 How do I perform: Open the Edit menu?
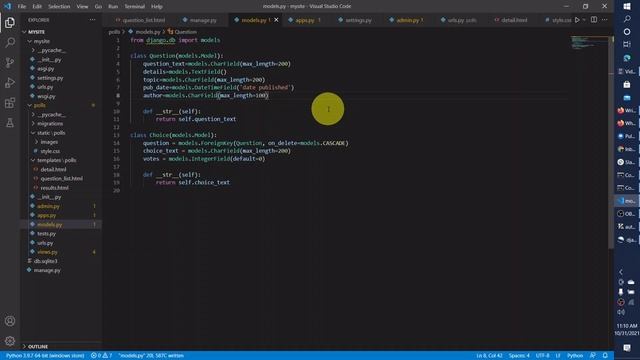click(37, 7)
